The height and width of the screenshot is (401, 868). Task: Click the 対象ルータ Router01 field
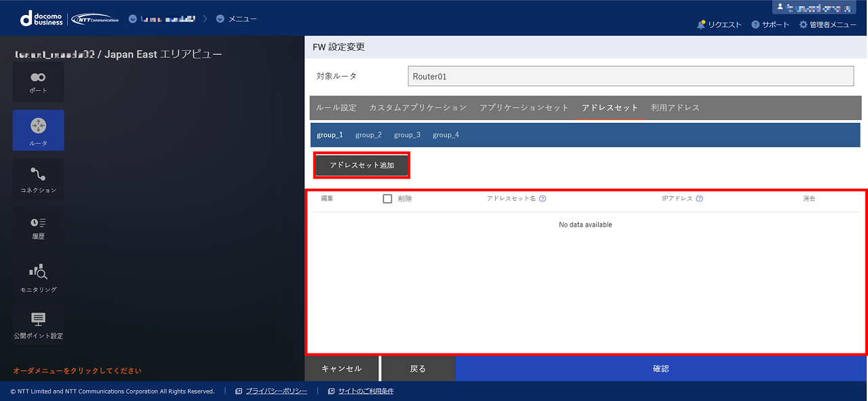click(x=631, y=76)
